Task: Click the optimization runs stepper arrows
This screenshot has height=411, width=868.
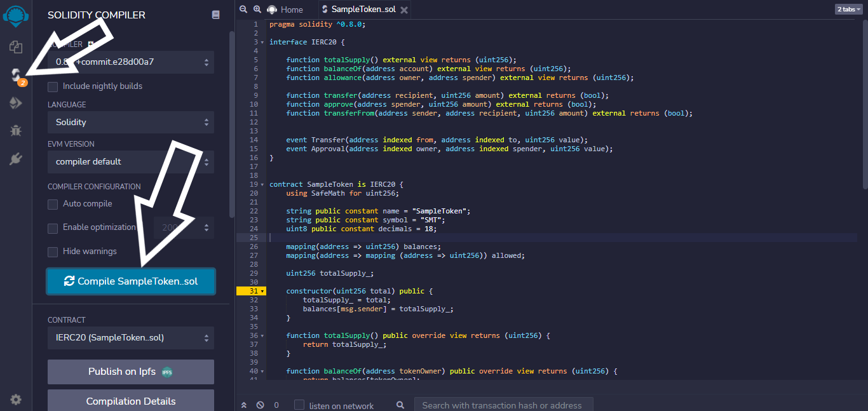Action: 206,227
